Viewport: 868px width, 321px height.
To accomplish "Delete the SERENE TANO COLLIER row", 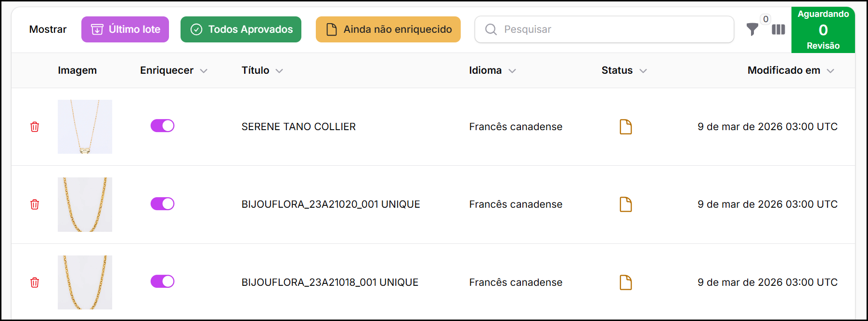I will coord(35,127).
